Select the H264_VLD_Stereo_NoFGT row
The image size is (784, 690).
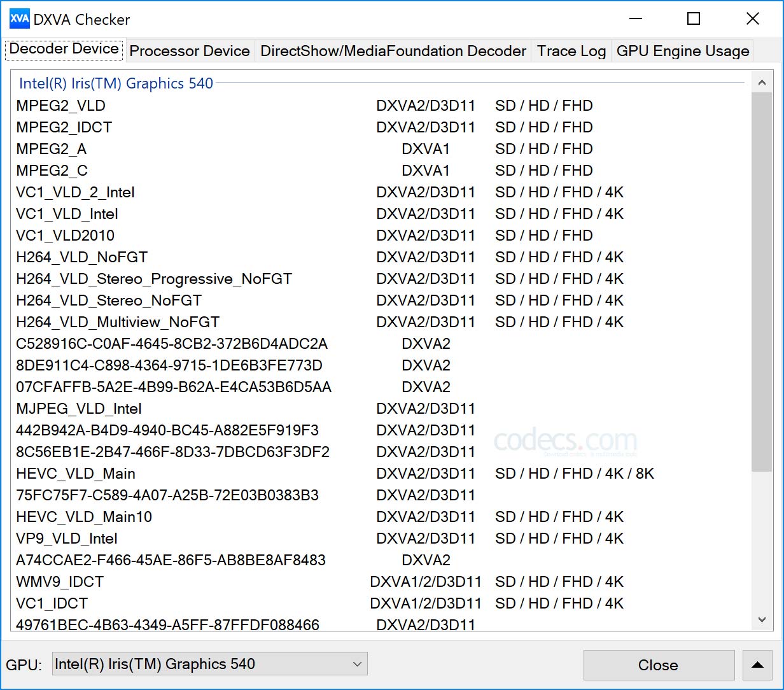pyautogui.click(x=381, y=300)
